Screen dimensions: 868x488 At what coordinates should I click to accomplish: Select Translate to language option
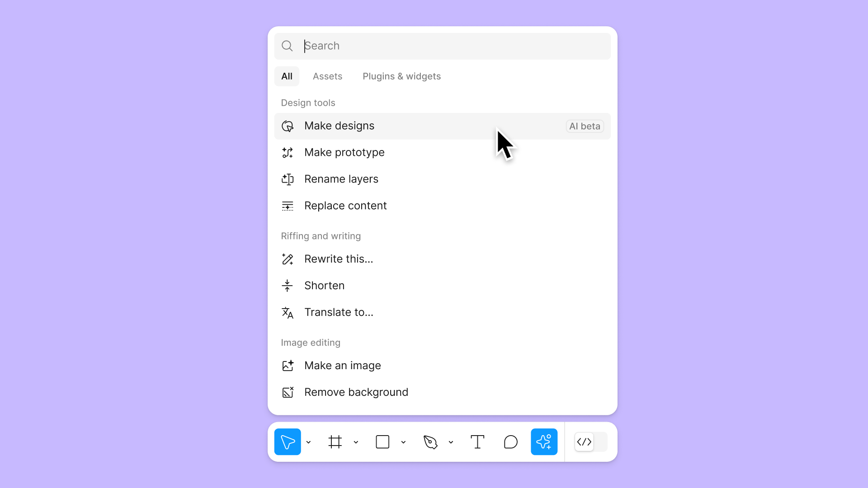coord(339,312)
